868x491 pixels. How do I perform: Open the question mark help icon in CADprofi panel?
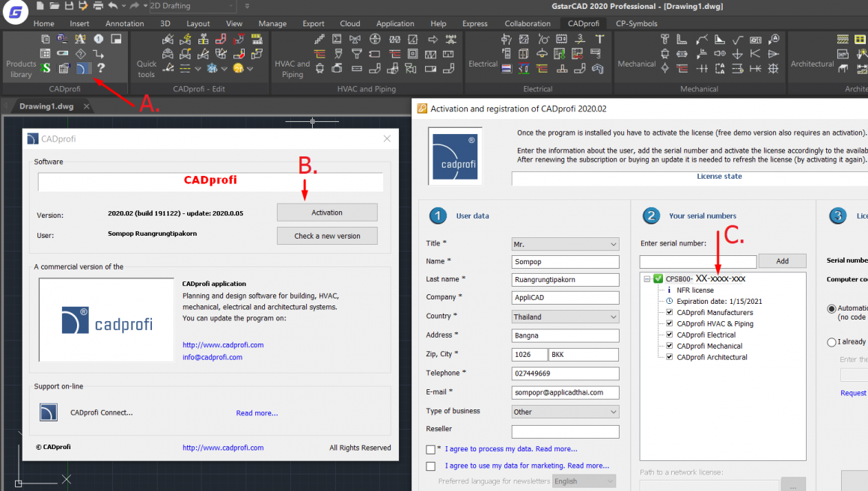click(x=101, y=69)
